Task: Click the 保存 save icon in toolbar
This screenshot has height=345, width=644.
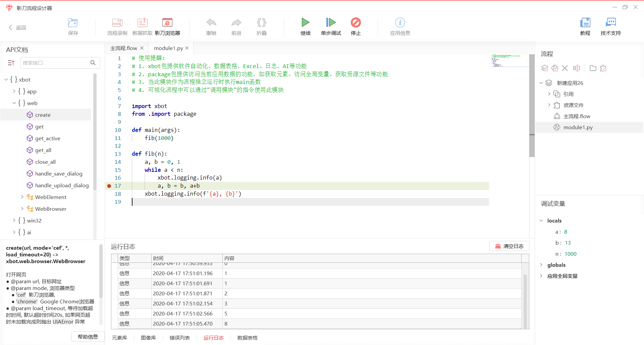Action: (x=73, y=23)
